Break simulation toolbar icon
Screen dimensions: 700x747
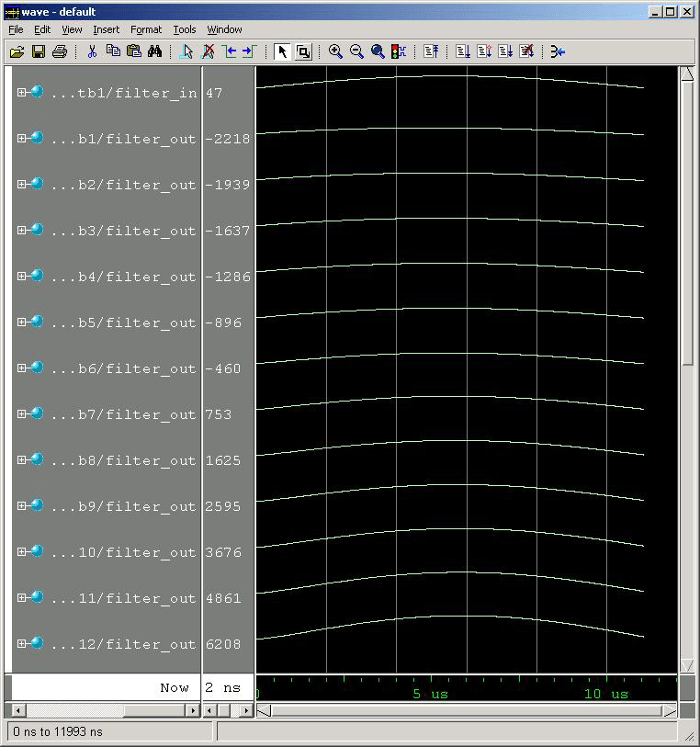526,51
